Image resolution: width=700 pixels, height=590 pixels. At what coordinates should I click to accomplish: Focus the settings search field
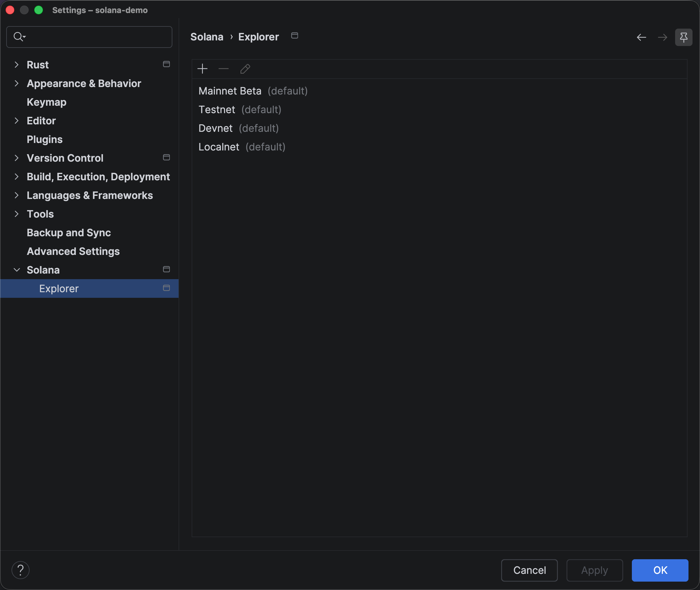89,37
